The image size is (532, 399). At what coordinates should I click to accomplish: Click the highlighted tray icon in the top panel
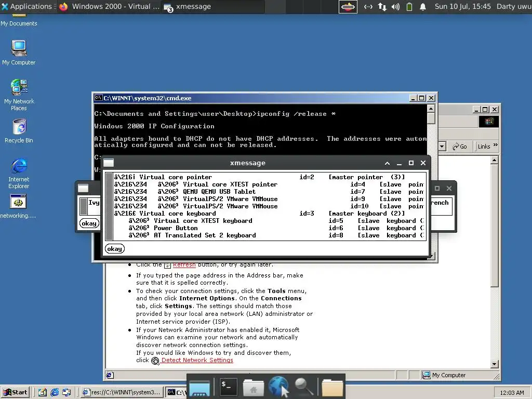pos(348,6)
